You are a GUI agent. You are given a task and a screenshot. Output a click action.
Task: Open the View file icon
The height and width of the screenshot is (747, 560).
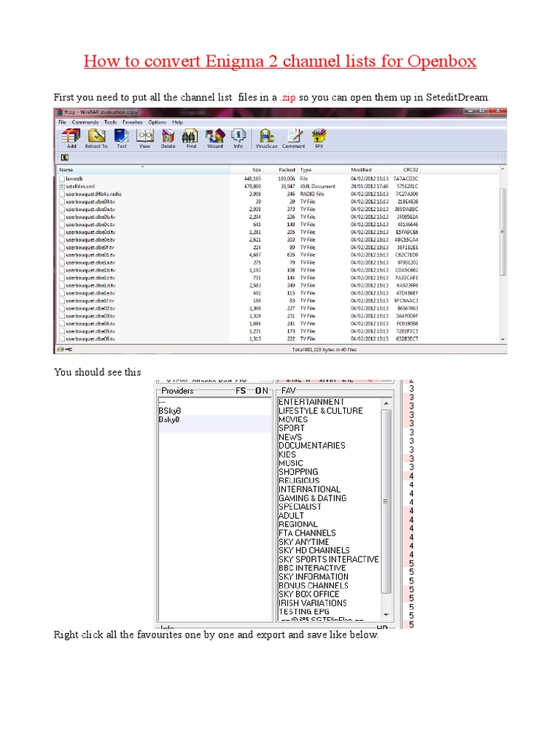click(145, 138)
